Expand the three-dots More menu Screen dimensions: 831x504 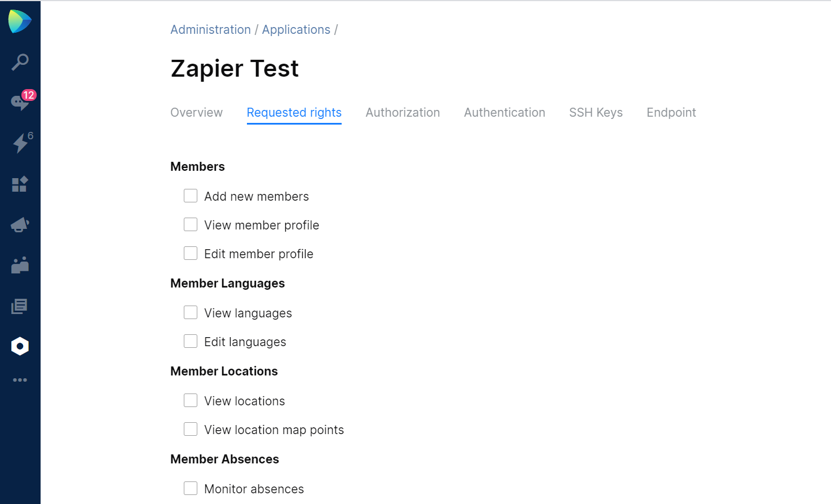pos(20,380)
